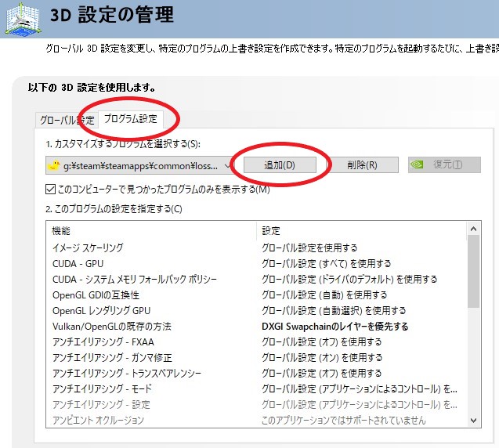Click グローバル設定 (すべて) を使用する value

point(326,263)
